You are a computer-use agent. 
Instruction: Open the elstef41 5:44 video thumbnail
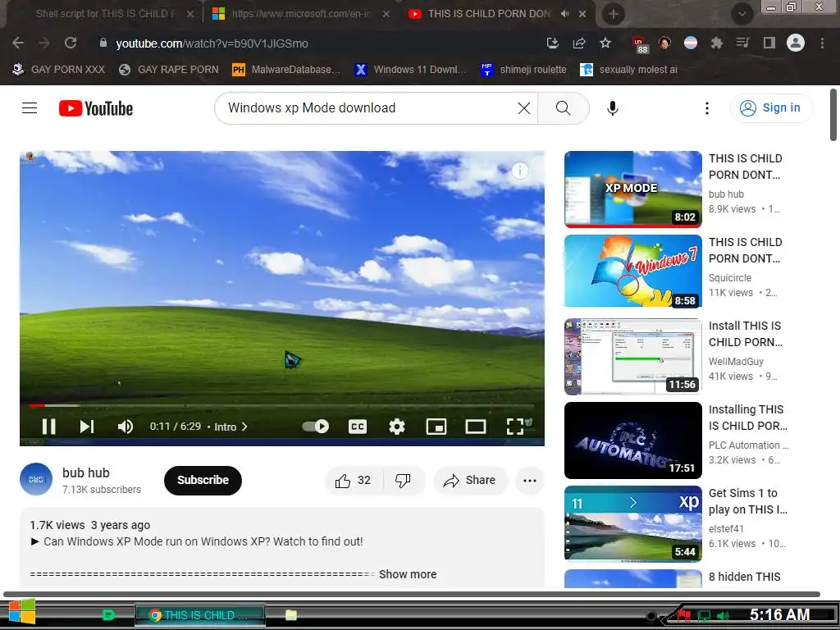tap(632, 523)
